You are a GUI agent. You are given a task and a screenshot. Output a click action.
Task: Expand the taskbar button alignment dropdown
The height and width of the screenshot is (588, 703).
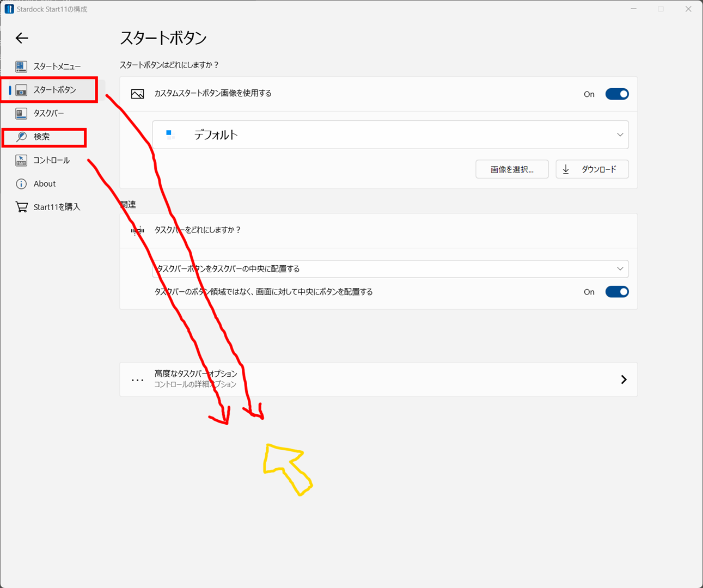(x=390, y=269)
